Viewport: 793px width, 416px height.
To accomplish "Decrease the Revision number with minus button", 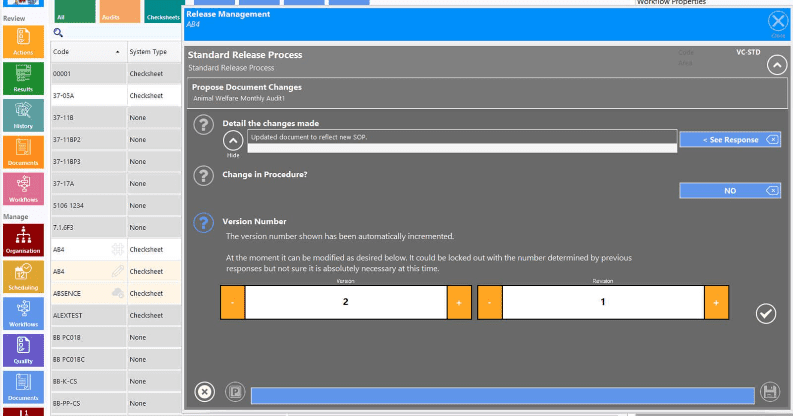I will pos(490,302).
